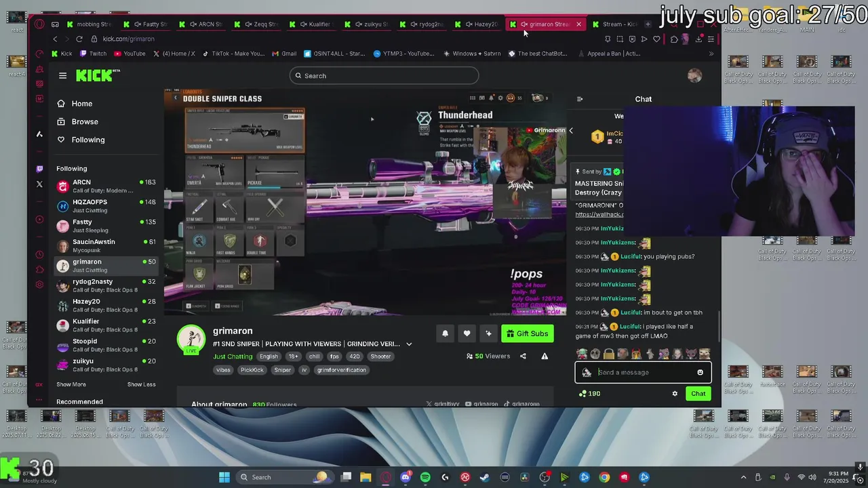The width and height of the screenshot is (868, 488).
Task: Click grimaron's live avatar
Action: [x=191, y=339]
